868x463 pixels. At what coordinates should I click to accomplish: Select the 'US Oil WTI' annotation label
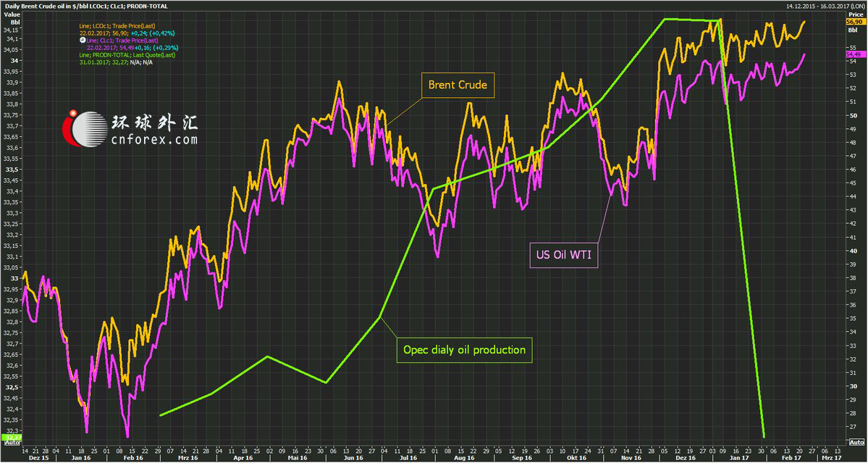pos(564,255)
